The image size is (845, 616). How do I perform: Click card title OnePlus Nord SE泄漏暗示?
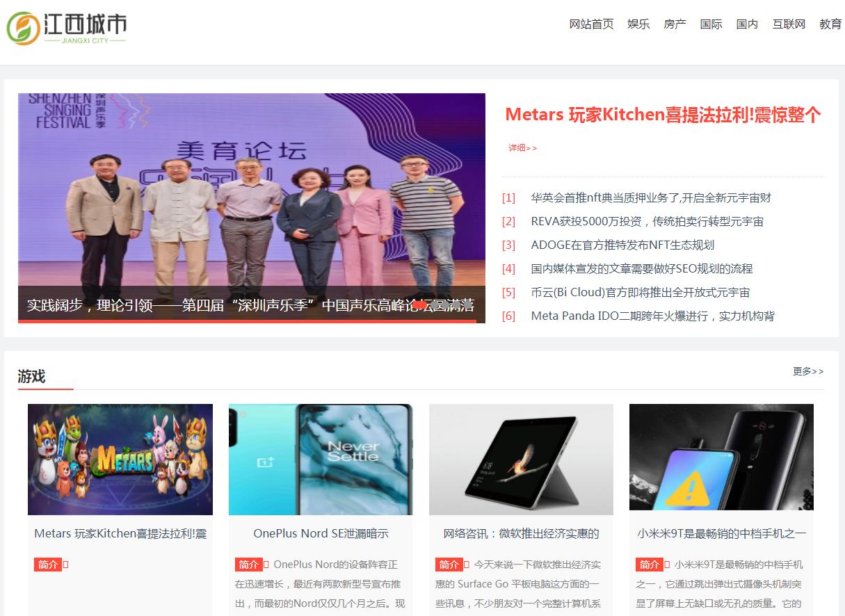pyautogui.click(x=321, y=534)
